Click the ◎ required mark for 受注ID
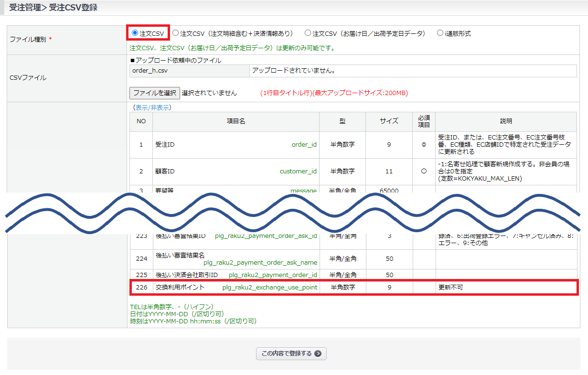This screenshot has width=588, height=375. (424, 144)
